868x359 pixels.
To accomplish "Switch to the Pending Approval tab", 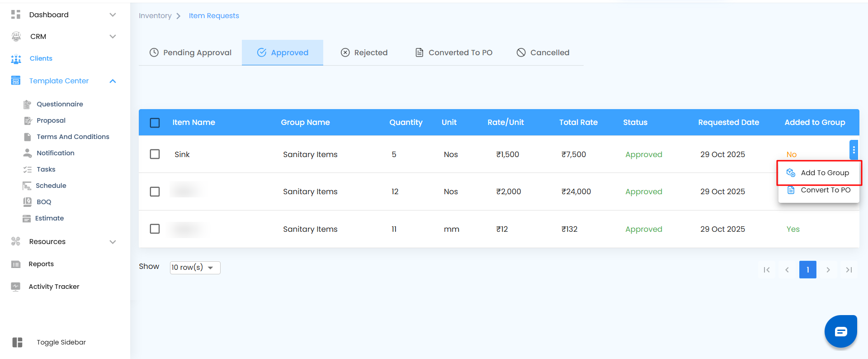I will pyautogui.click(x=190, y=53).
